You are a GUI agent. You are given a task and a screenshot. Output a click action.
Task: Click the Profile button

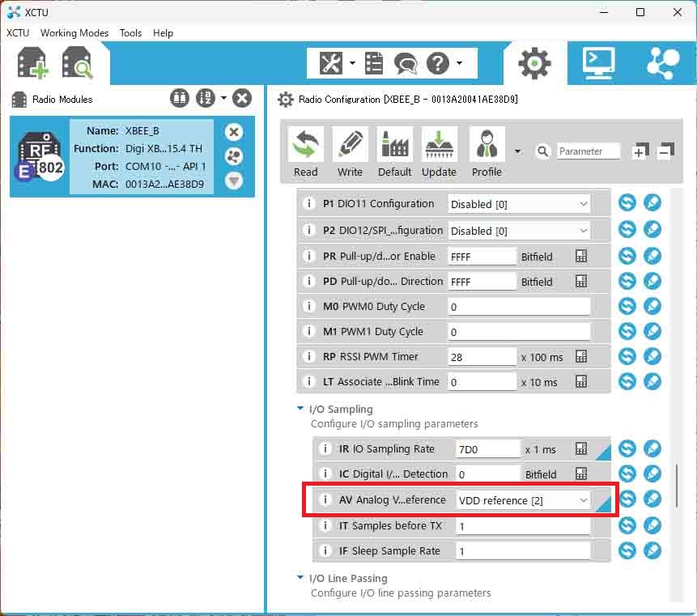487,152
